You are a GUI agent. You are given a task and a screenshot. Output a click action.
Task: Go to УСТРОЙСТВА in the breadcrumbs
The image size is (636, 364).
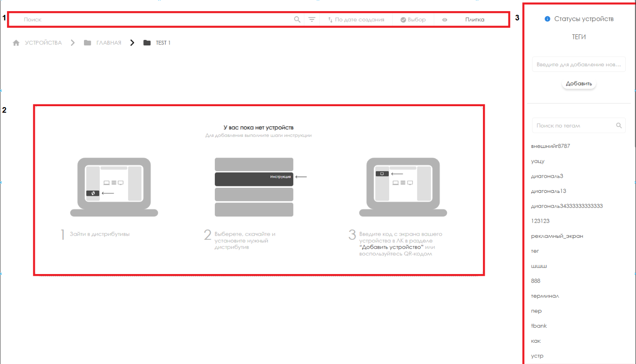[43, 43]
